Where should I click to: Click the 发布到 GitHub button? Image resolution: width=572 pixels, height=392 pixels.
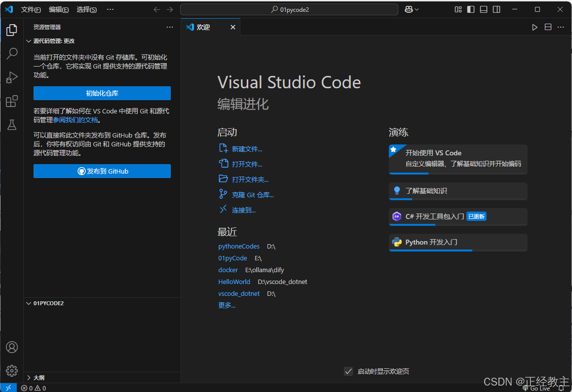(102, 171)
